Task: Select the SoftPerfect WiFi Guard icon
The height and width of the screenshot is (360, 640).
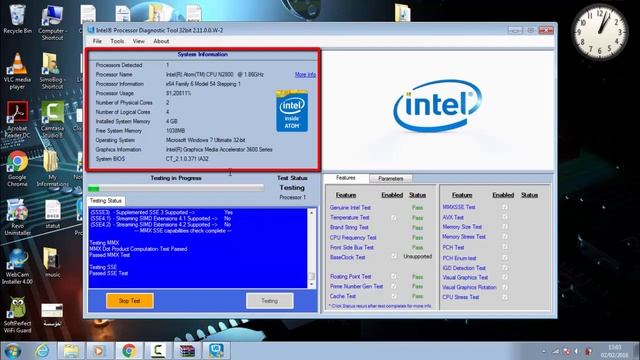Action: point(17,315)
